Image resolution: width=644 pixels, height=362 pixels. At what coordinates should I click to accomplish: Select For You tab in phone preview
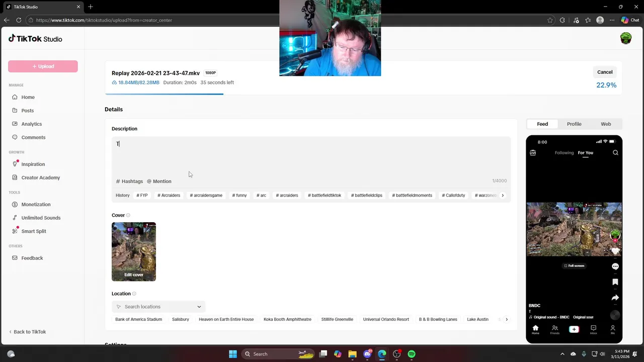pos(586,153)
